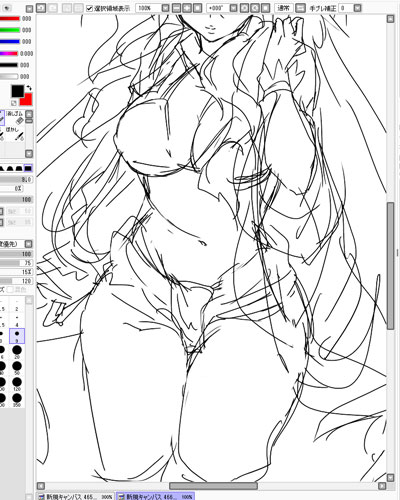Click the Redo arrow button

[x=53, y=8]
